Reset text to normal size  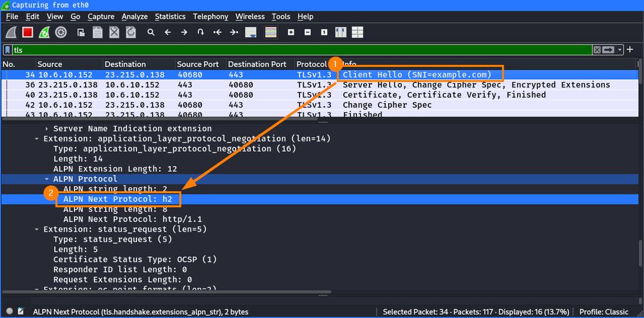[324, 32]
